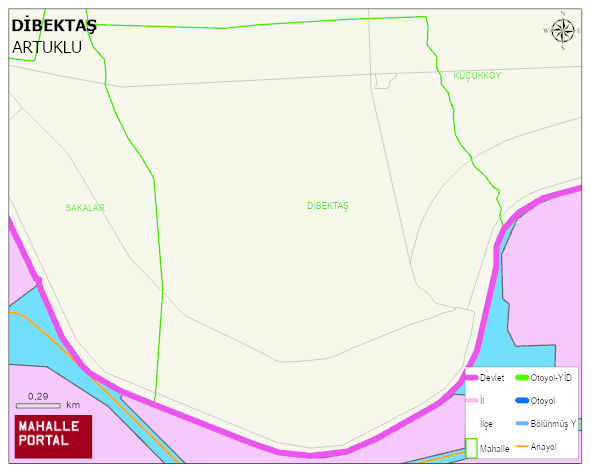Viewport: 591px width, 472px height.
Task: Click the compass rose icon
Action: click(562, 31)
